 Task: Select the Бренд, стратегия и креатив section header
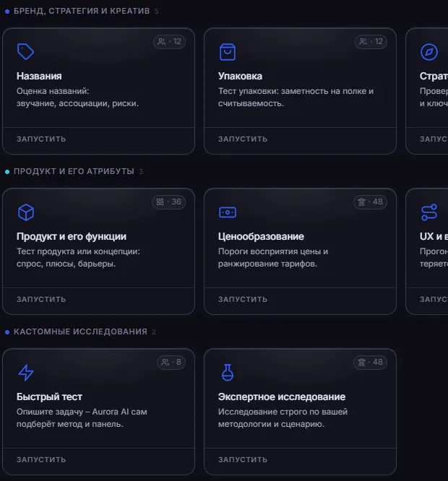click(x=82, y=11)
